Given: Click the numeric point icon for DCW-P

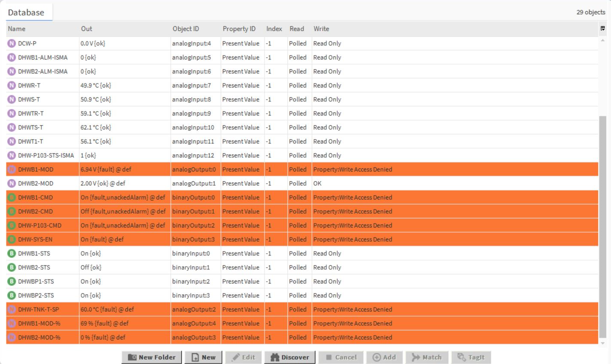Looking at the screenshot, I should click(x=12, y=44).
